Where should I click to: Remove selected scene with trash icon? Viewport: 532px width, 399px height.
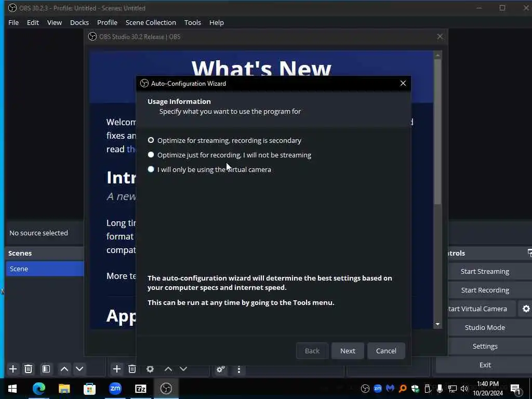(x=29, y=369)
